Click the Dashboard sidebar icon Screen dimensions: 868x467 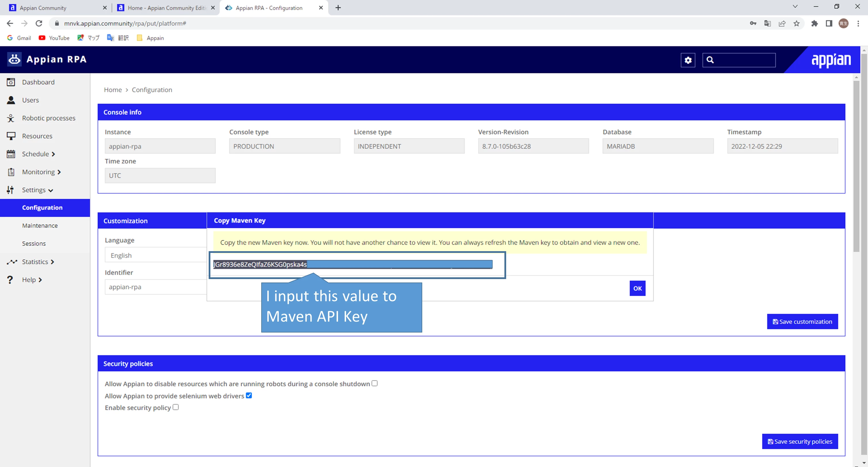11,82
